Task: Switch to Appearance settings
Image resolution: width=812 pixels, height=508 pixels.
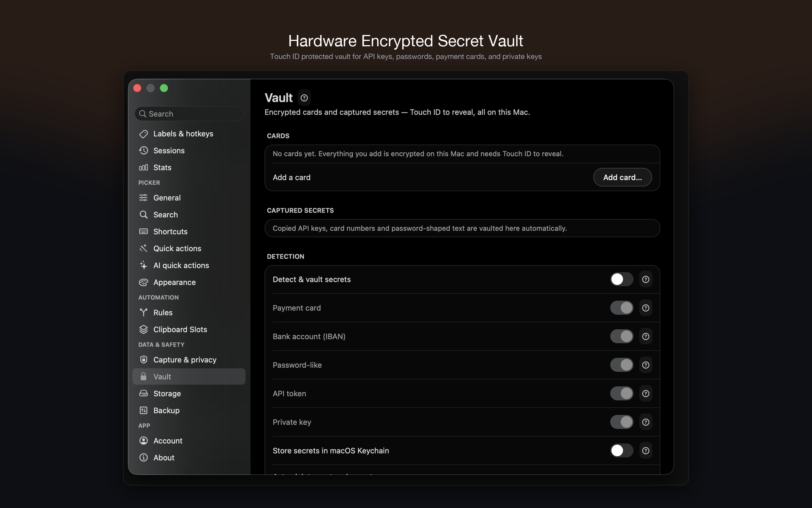Action: coord(189,282)
